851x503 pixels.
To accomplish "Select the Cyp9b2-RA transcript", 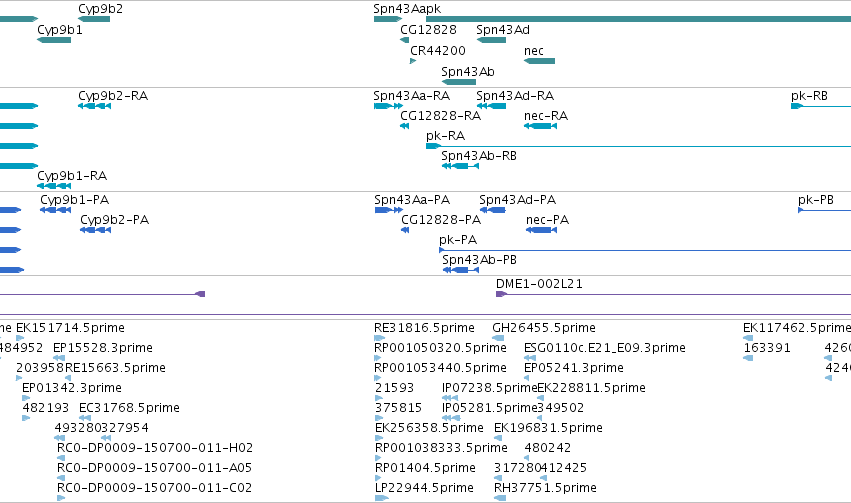I will [94, 106].
